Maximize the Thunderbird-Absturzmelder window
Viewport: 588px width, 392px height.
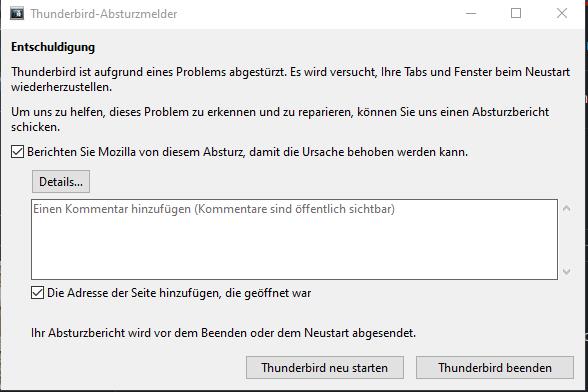(516, 14)
